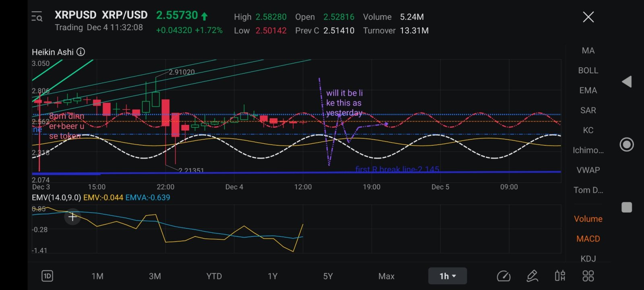Select the pencil drawing tool
The image size is (644, 290).
pyautogui.click(x=532, y=276)
